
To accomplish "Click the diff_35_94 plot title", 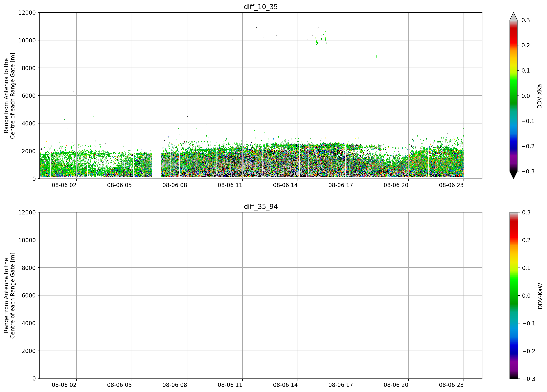I will (x=261, y=207).
